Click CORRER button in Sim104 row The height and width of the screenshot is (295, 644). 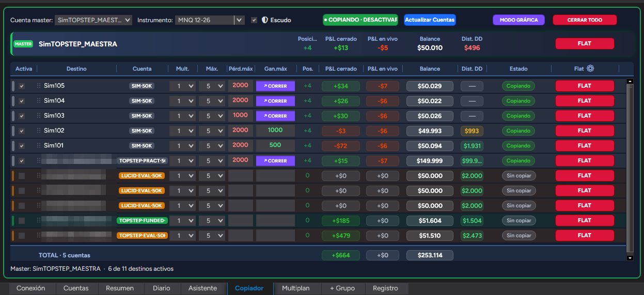(275, 101)
